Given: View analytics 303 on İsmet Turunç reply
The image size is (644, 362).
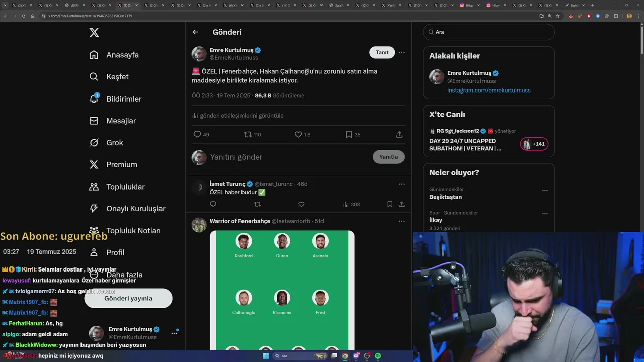Looking at the screenshot, I should point(351,204).
